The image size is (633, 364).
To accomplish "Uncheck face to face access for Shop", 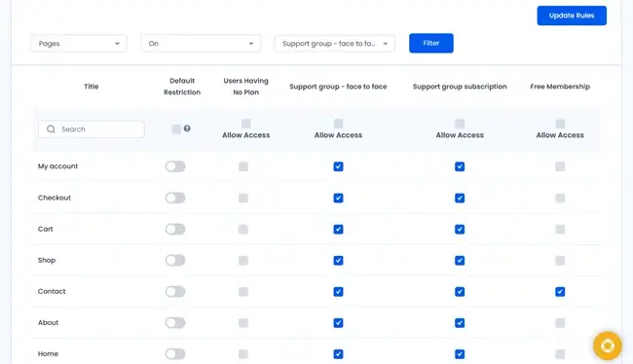I will [x=338, y=261].
